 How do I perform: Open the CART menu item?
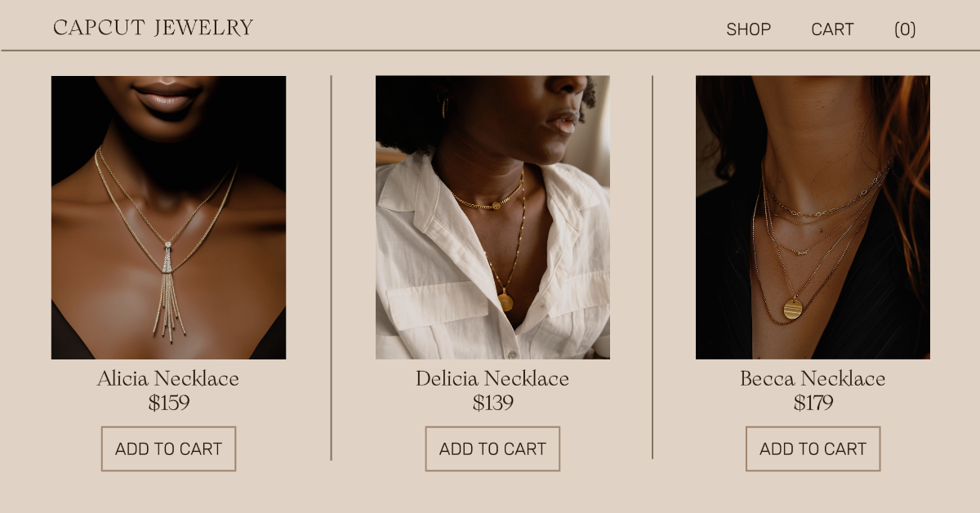coord(832,29)
